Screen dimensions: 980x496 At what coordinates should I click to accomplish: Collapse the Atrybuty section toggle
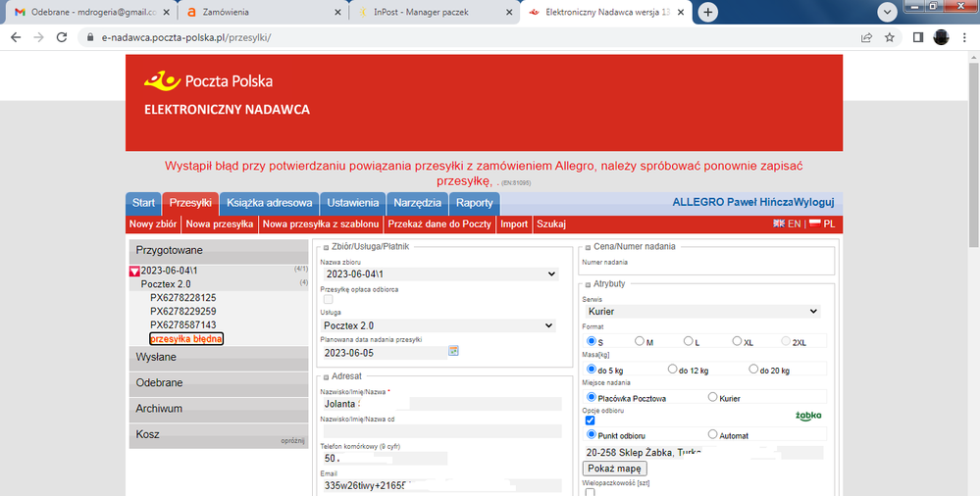589,284
